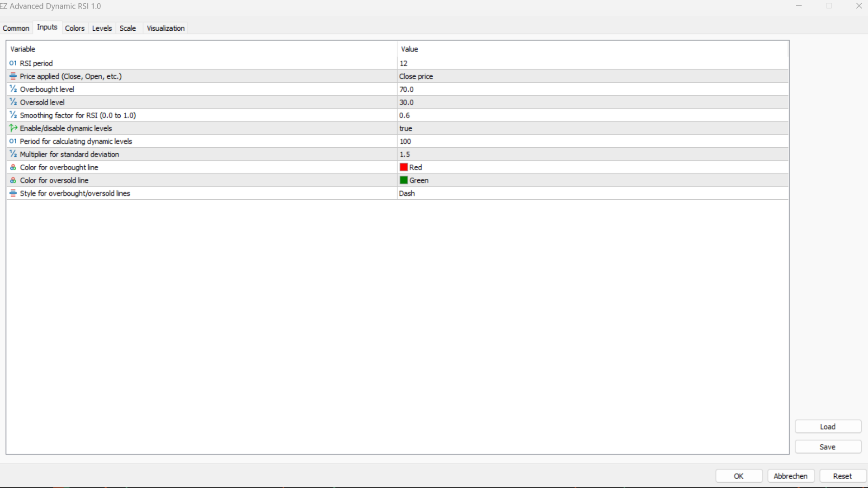The width and height of the screenshot is (868, 488).
Task: Click the ½ icon beside Overbought level
Action: (13, 89)
